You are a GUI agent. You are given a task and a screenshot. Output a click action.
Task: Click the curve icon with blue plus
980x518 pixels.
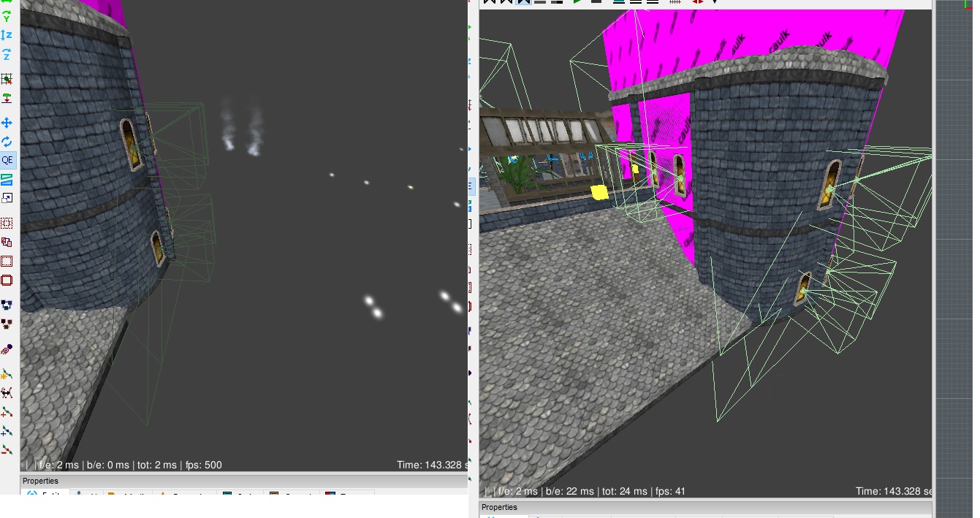click(x=7, y=431)
